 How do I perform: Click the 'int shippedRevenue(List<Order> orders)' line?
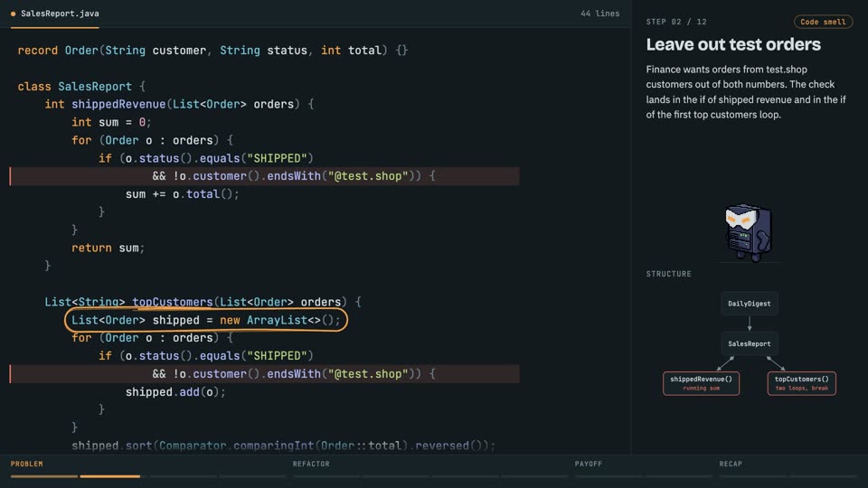pos(179,104)
